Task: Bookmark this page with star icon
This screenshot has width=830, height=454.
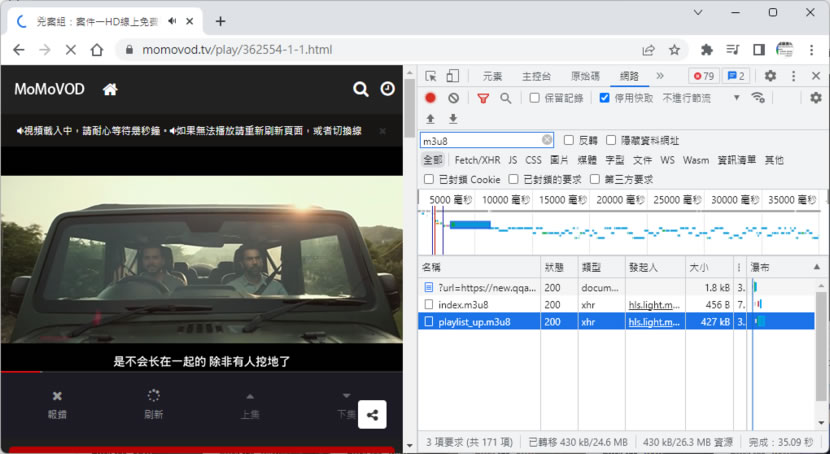Action: tap(674, 50)
